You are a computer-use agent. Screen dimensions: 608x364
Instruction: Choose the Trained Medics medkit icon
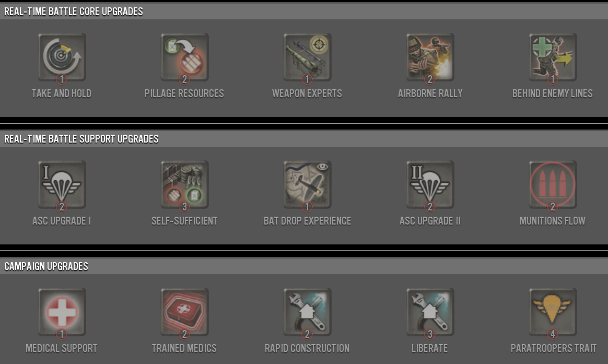click(x=184, y=312)
